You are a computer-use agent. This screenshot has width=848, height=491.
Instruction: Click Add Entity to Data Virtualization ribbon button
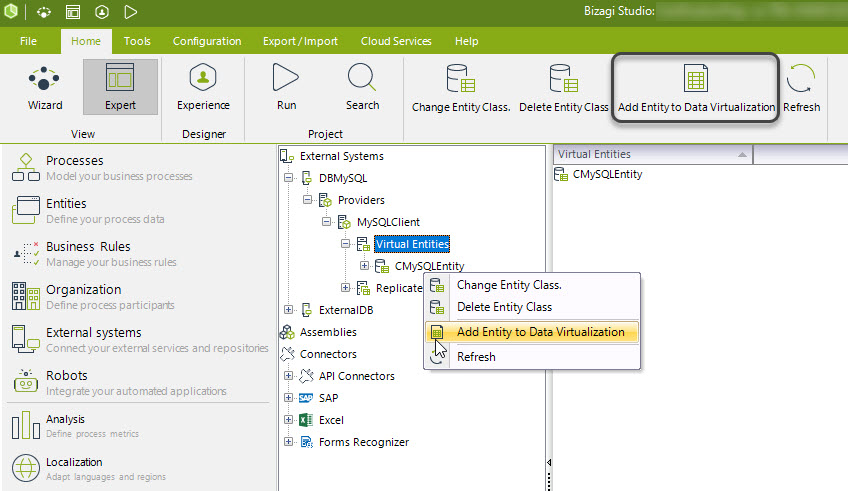click(x=696, y=89)
